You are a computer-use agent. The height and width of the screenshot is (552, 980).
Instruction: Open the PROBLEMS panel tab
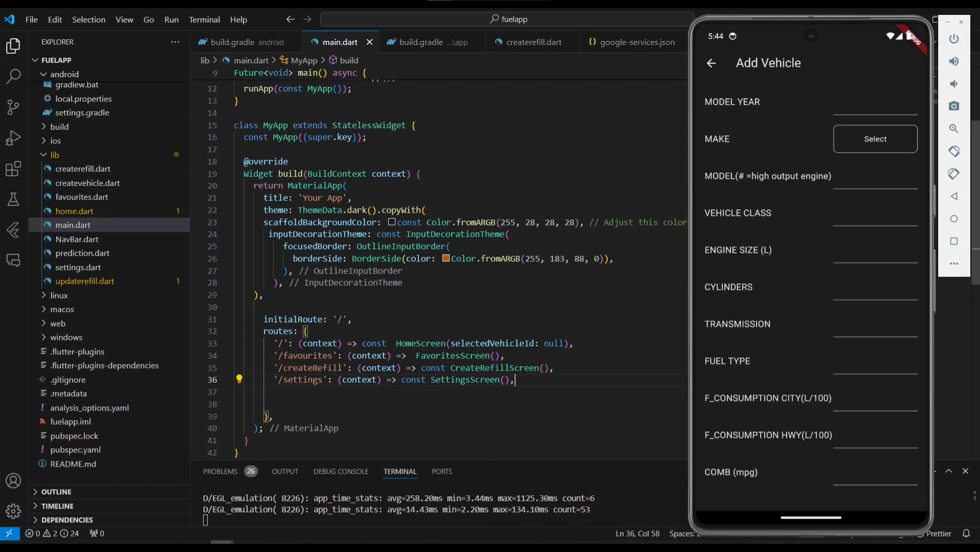[x=220, y=471]
